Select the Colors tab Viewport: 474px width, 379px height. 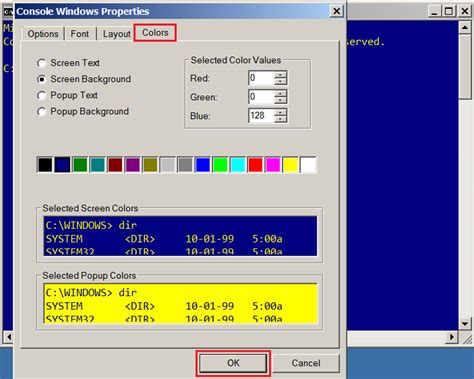(x=155, y=33)
